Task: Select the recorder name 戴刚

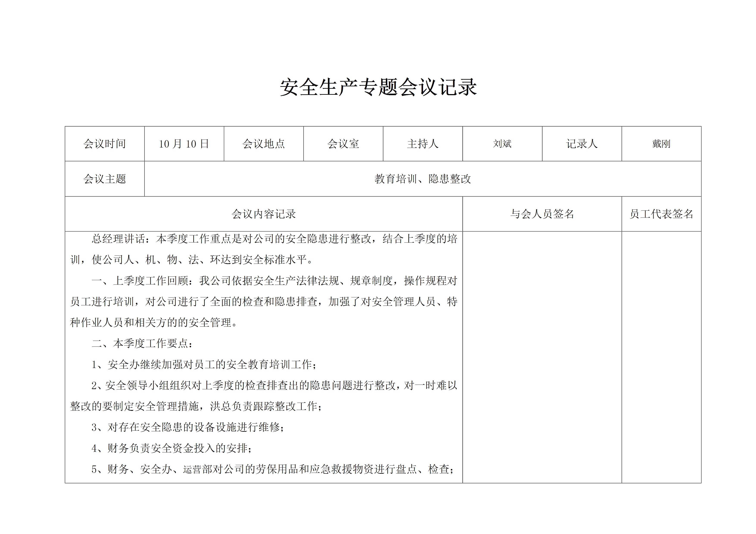Action: (661, 144)
